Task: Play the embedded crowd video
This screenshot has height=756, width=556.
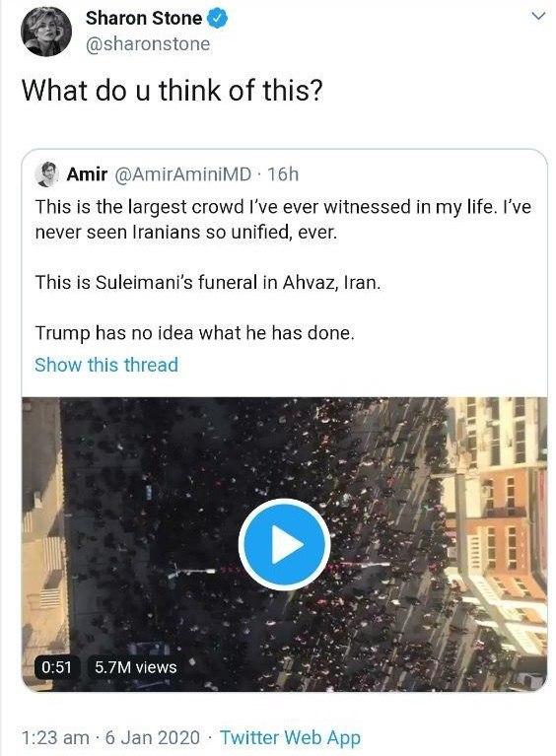Action: pyautogui.click(x=285, y=544)
